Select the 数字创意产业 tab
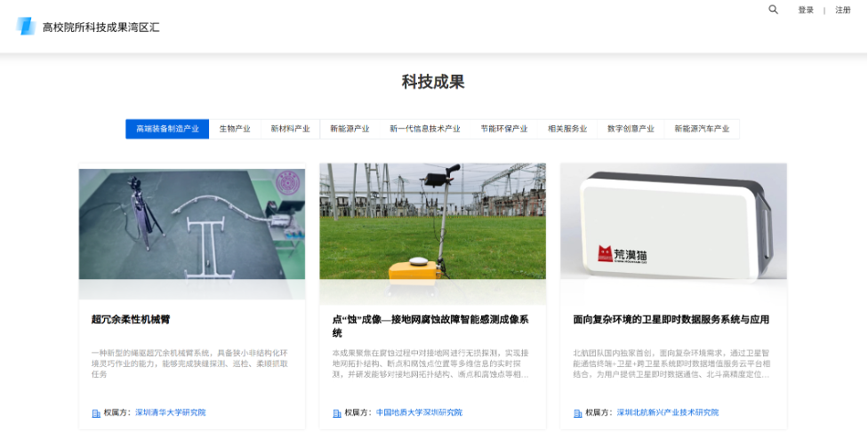 pyautogui.click(x=631, y=129)
